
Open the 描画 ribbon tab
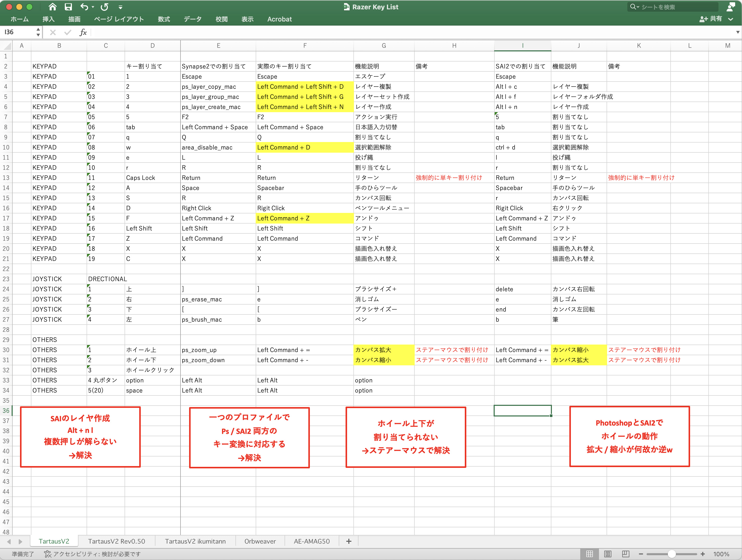coord(74,19)
